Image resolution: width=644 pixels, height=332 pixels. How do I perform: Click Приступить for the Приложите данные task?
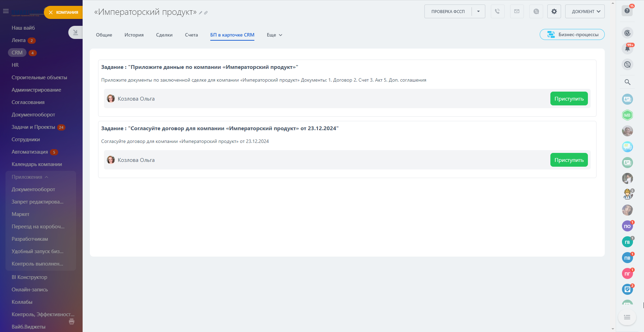[569, 98]
